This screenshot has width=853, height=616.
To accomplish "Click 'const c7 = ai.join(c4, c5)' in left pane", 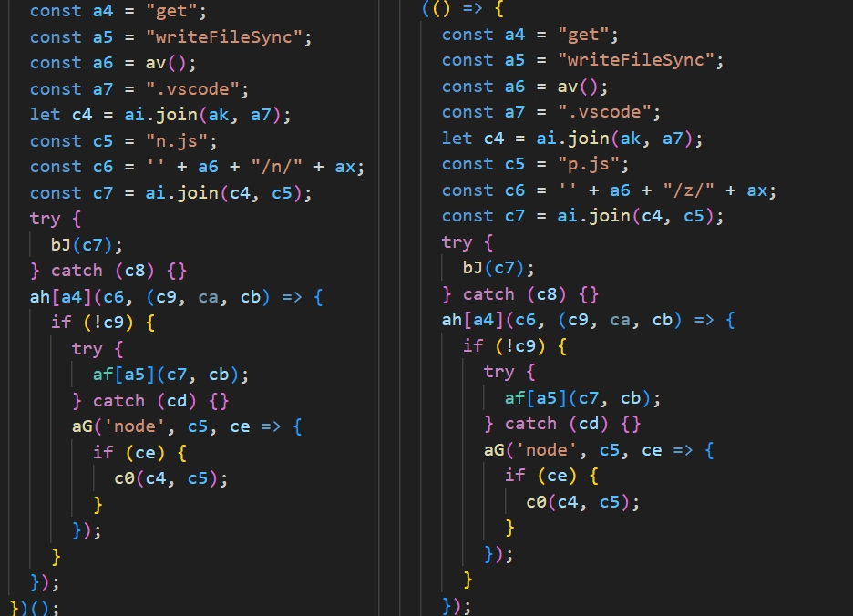I will coord(170,193).
